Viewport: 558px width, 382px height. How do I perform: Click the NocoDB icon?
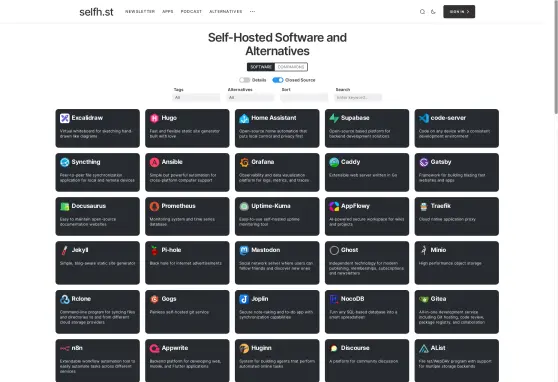tap(334, 299)
